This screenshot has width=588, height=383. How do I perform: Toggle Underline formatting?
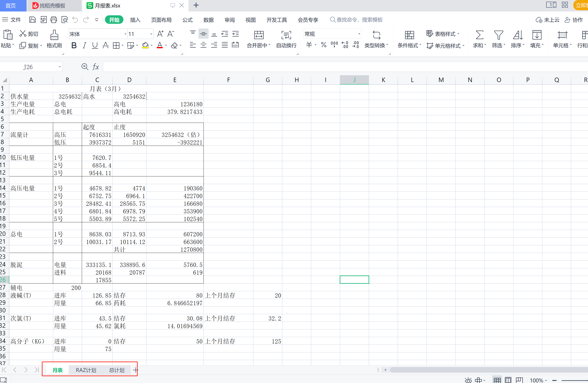[x=95, y=45]
